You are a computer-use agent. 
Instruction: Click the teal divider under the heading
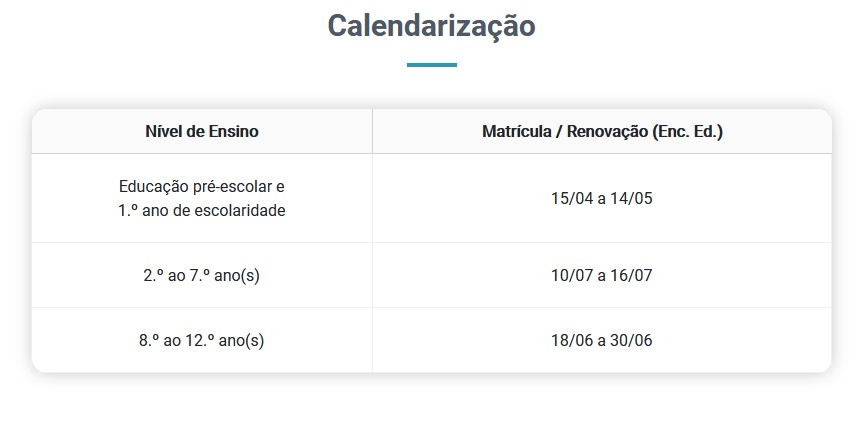(431, 65)
